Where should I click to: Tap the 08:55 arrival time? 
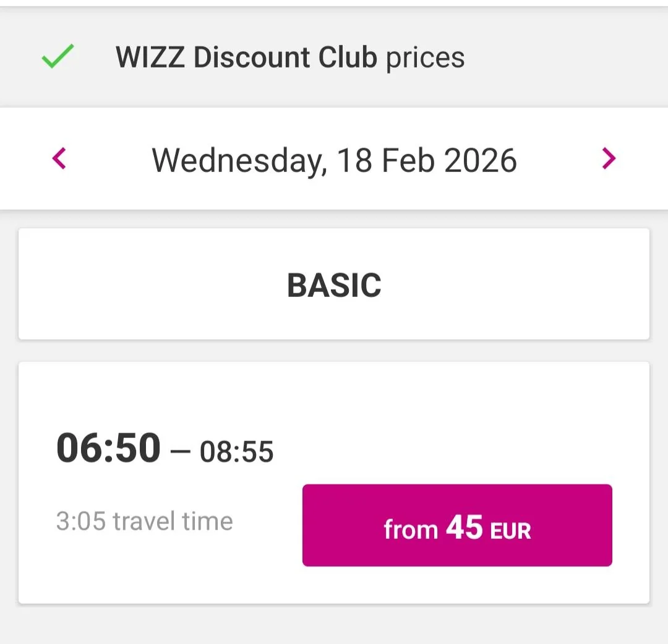(237, 452)
